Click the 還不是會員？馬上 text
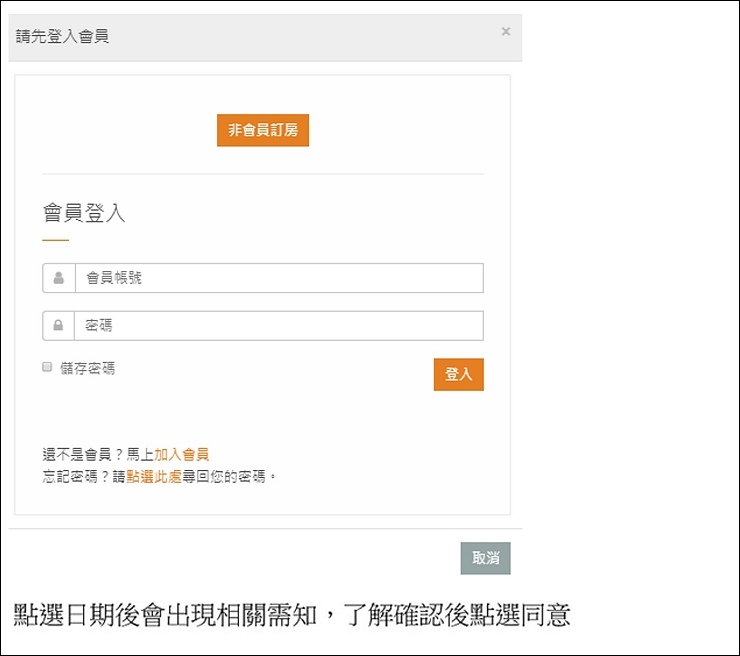The height and width of the screenshot is (656, 740). [98, 454]
